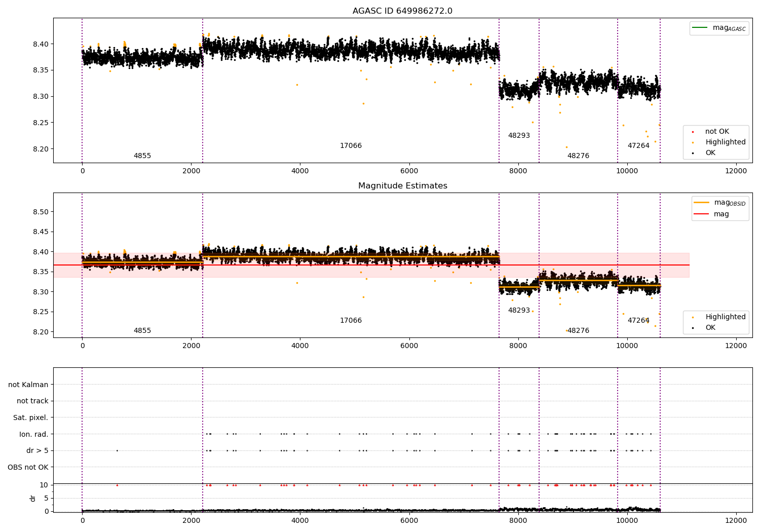Click OBSID label 48276 in Magnitude Estimates plot
Screen dimensions: 760x532
click(578, 331)
